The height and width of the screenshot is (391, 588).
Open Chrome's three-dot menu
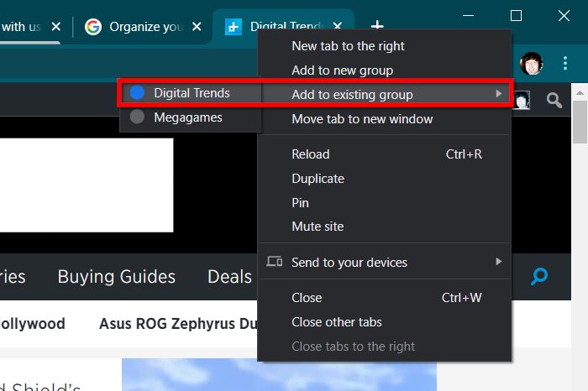pyautogui.click(x=565, y=63)
